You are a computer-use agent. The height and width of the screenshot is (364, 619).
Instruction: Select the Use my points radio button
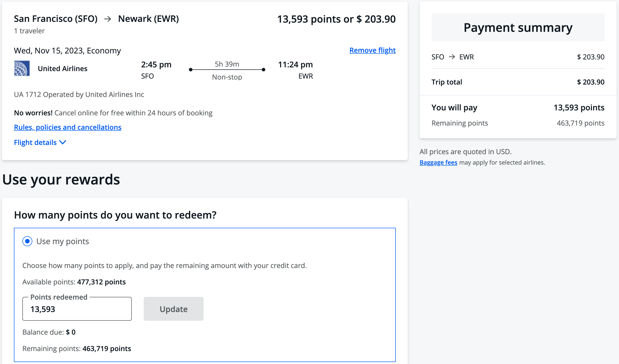click(x=27, y=241)
